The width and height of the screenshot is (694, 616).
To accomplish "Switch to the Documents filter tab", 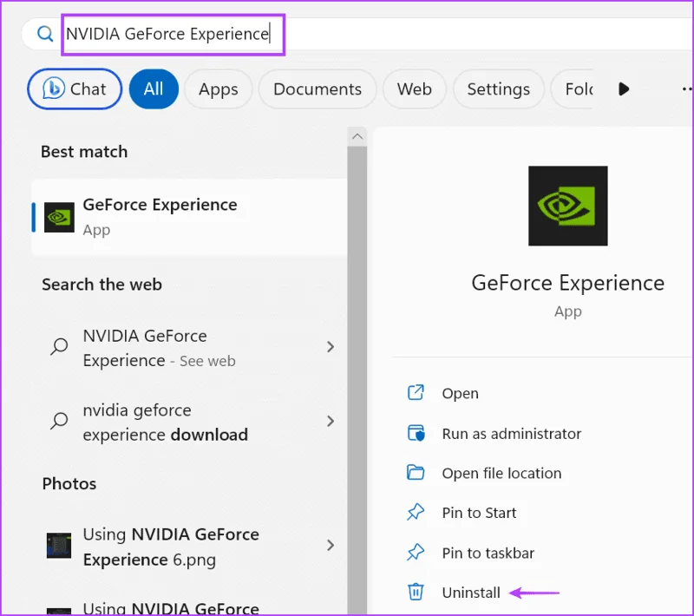I will click(x=318, y=89).
